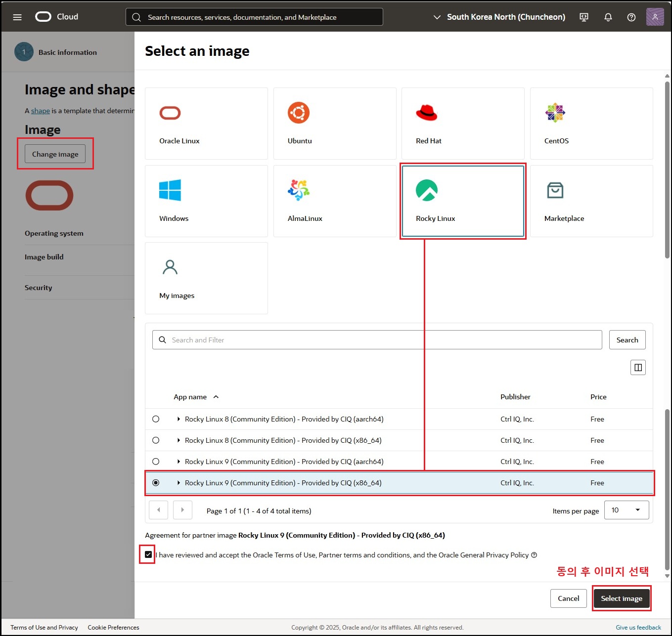The width and height of the screenshot is (672, 636).
Task: Select the Rocky Linux image tile
Action: point(463,201)
